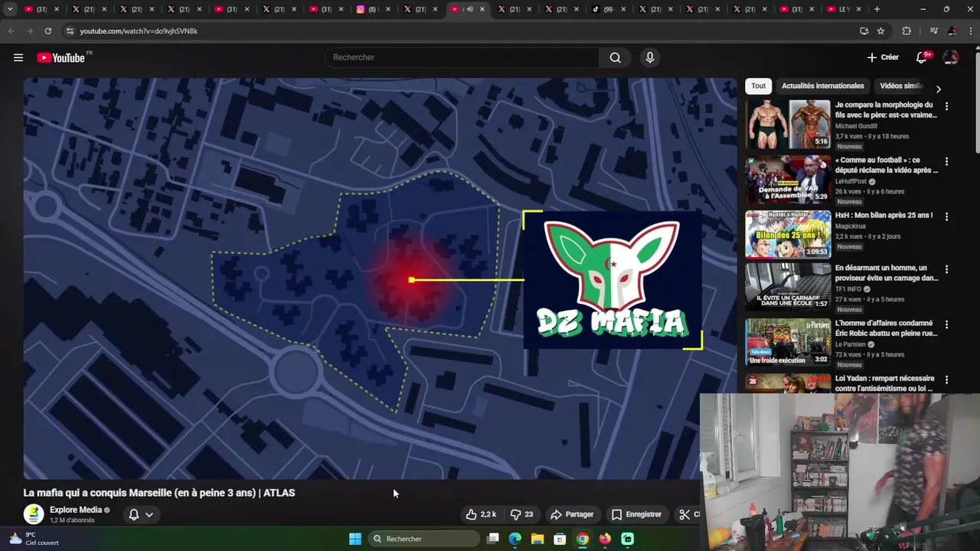Open Chrome extensions puzzle icon
This screenshot has width=980, height=551.
click(906, 31)
